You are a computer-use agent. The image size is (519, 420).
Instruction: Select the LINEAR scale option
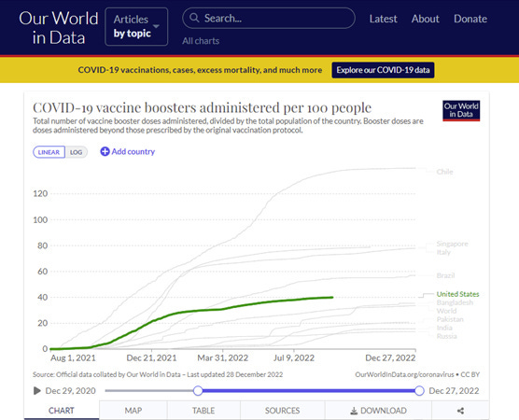point(49,152)
